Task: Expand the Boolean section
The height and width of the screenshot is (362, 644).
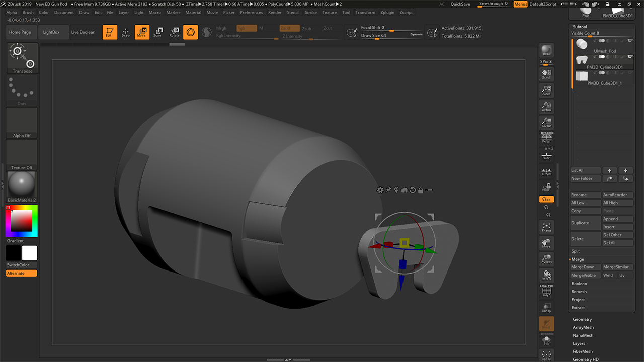Action: point(579,283)
